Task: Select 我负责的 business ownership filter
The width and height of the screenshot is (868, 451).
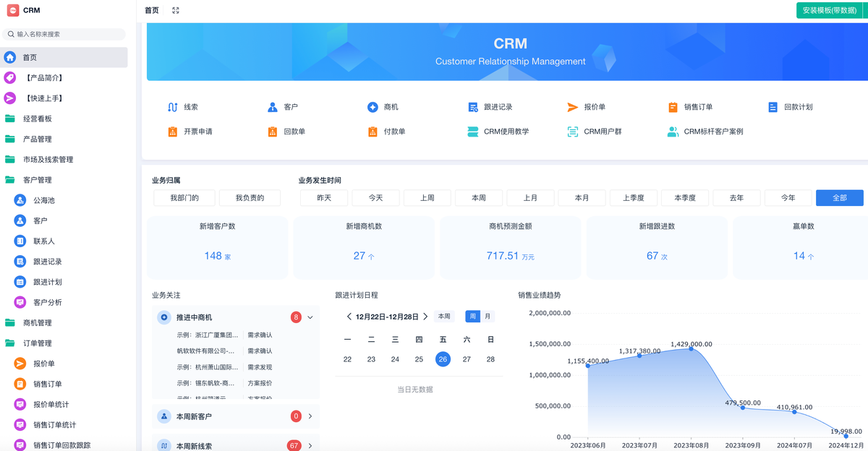Action: [250, 198]
